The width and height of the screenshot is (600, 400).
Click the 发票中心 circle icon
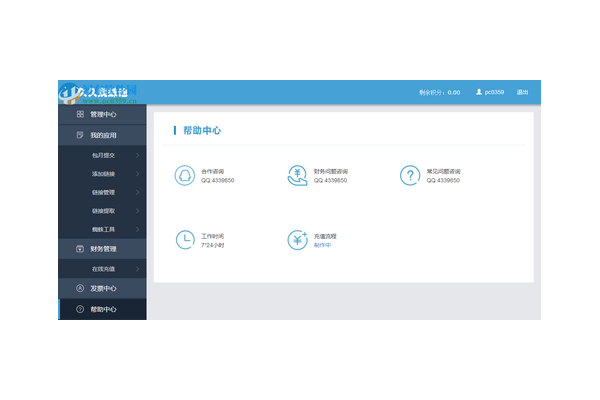[80, 288]
